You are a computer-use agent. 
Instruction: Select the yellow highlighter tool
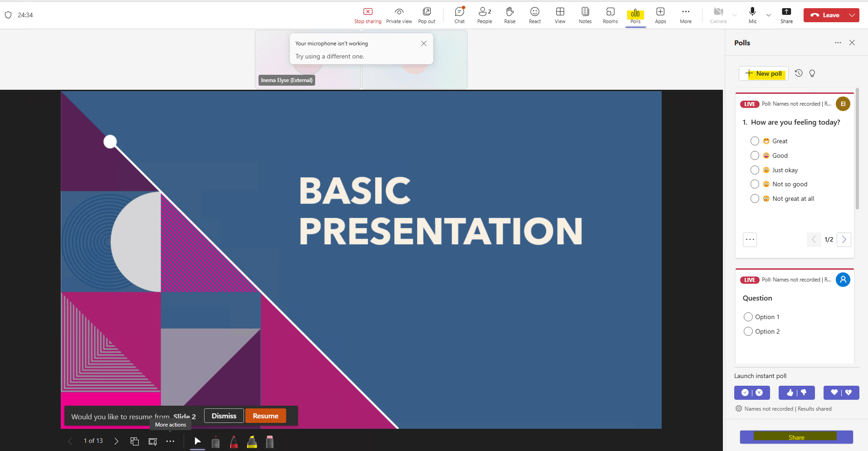(x=252, y=442)
